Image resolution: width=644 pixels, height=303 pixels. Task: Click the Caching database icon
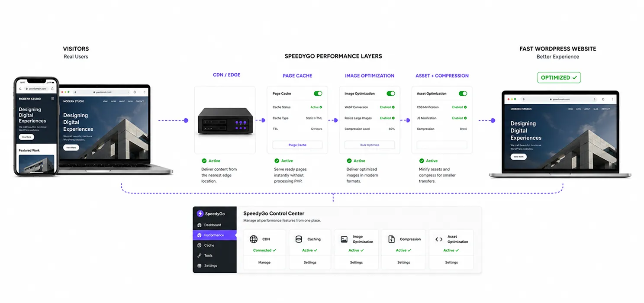click(299, 239)
